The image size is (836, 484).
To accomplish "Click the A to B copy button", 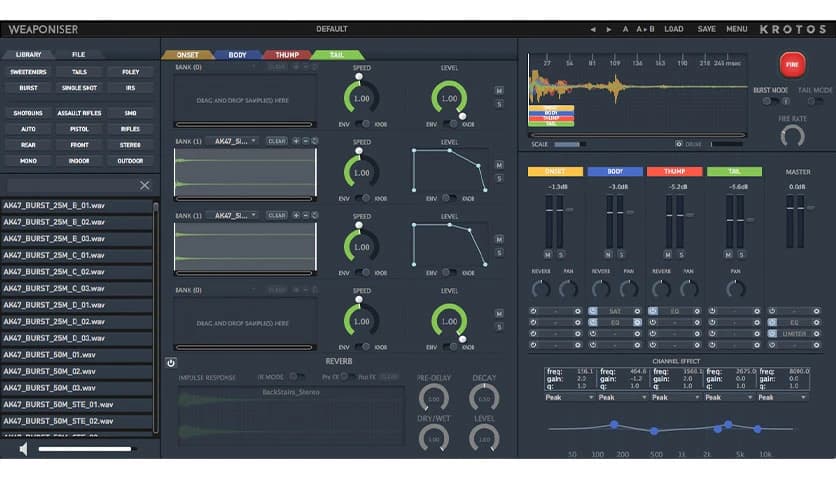I will tap(645, 29).
